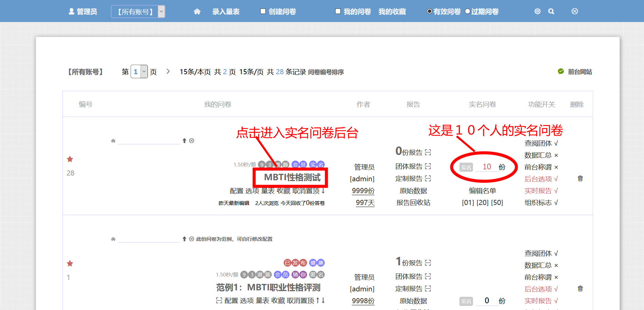Select the 过期问卷 radio button
Screen dimensions: 644x310
(468, 11)
